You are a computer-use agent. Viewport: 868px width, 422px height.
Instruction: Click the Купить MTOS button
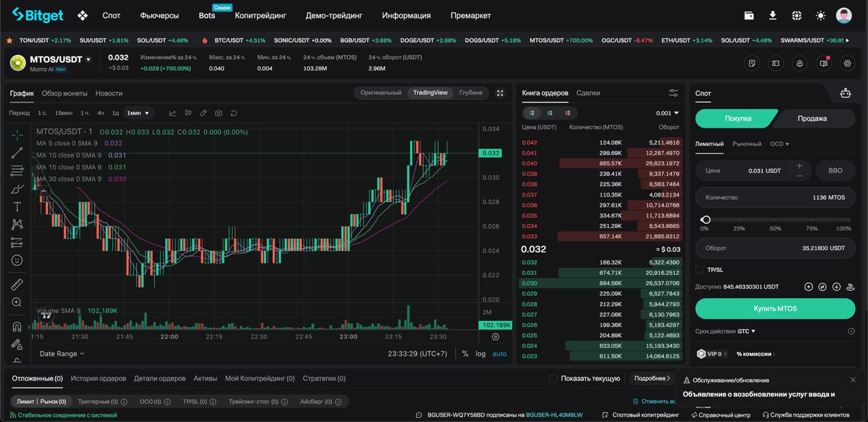pos(775,309)
